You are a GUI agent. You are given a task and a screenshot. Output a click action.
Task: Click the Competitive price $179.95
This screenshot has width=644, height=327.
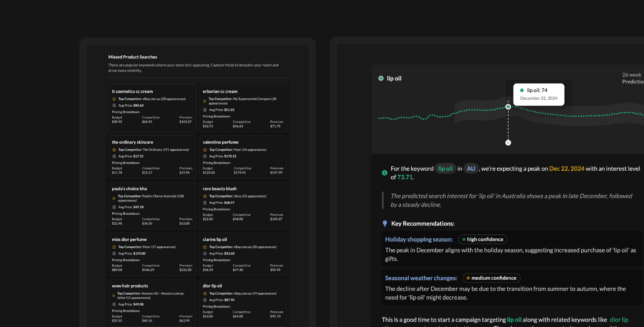tap(240, 173)
